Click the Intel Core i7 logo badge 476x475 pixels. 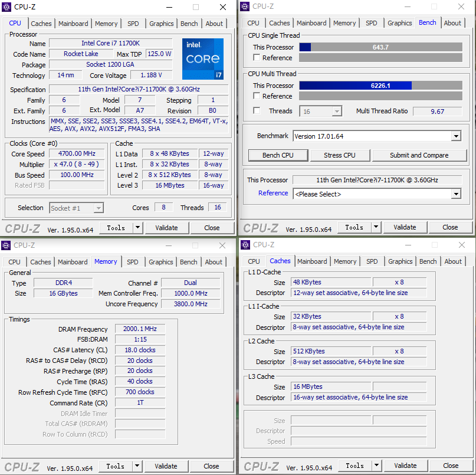tap(203, 59)
